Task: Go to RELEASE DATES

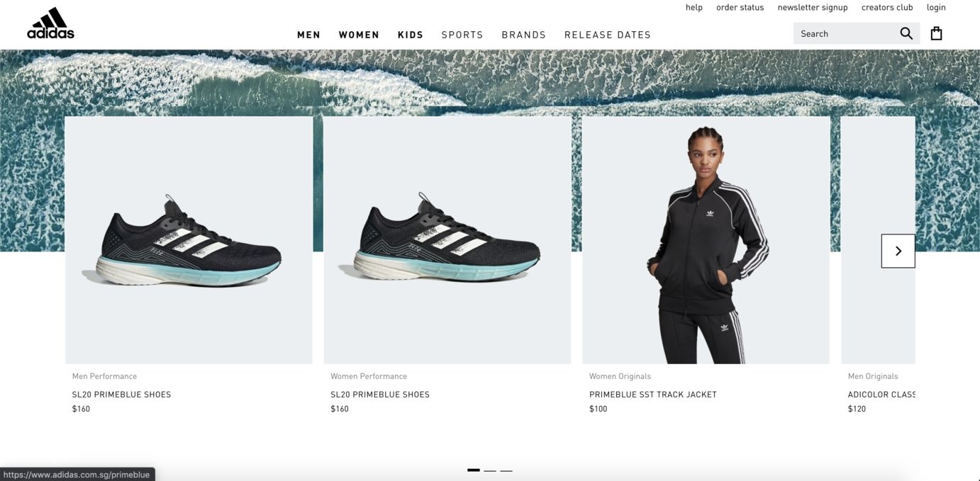Action: pos(608,35)
